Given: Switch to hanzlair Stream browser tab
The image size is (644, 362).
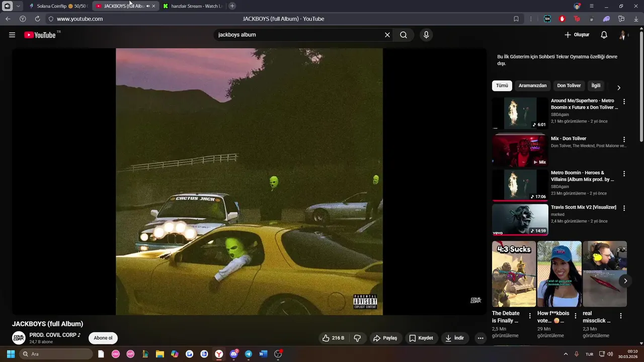Looking at the screenshot, I should point(193,6).
